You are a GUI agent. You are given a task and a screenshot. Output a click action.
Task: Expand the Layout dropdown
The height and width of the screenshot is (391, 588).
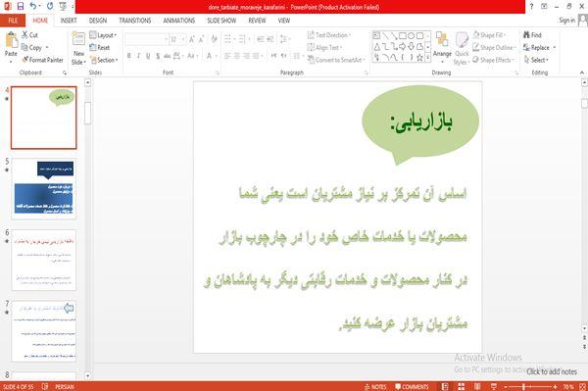point(104,35)
